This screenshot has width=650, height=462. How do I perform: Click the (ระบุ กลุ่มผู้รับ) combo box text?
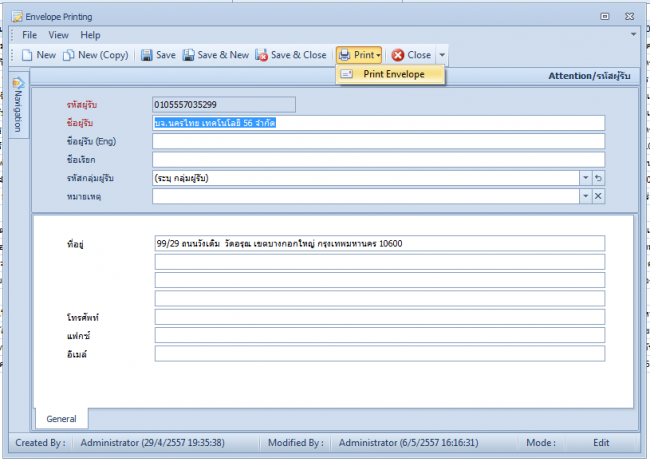click(181, 178)
